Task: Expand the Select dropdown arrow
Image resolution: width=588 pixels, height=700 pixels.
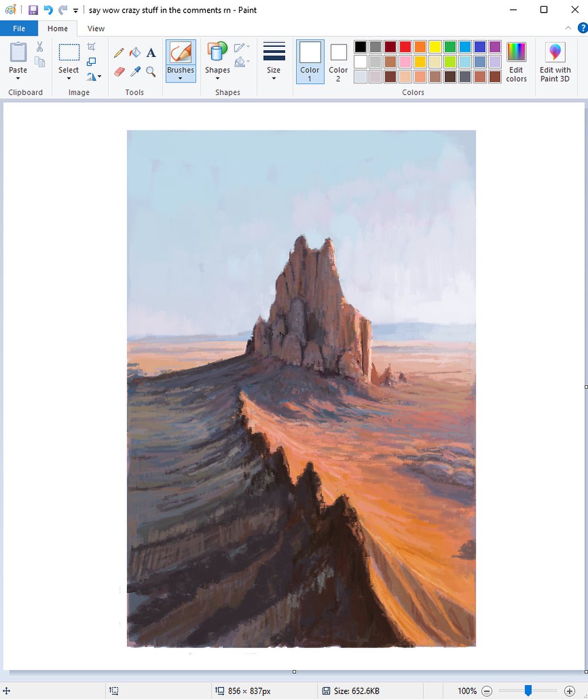Action: pos(69,79)
